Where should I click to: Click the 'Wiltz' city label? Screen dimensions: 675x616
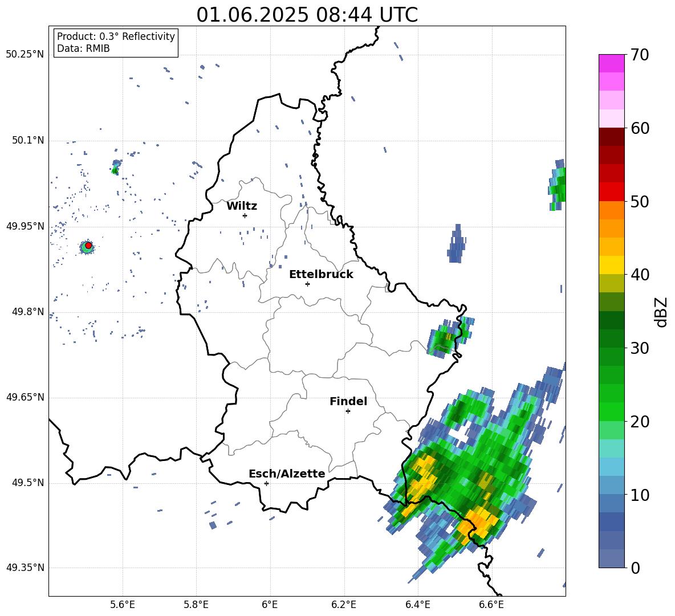[x=242, y=206]
